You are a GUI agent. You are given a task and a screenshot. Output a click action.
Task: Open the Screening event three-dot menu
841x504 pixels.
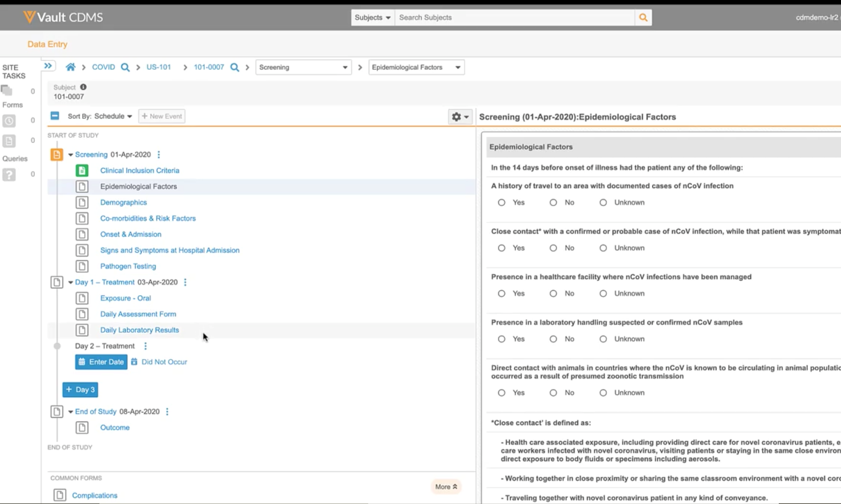159,155
